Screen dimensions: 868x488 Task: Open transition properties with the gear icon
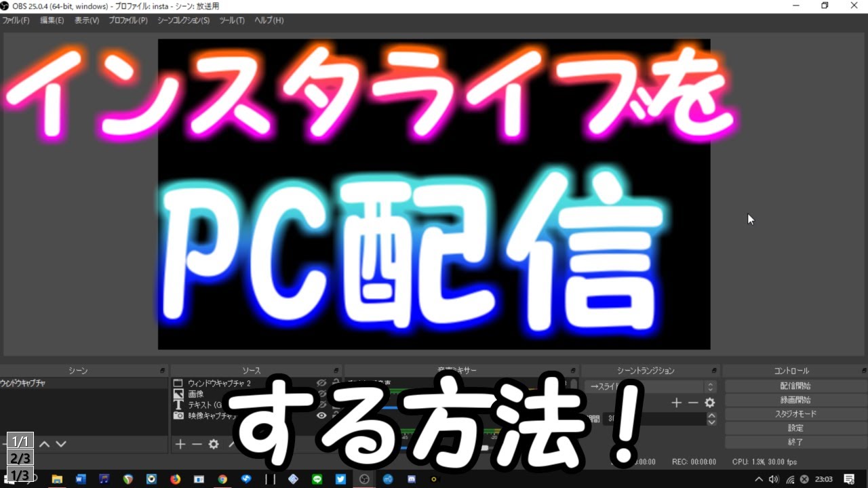pyautogui.click(x=710, y=403)
